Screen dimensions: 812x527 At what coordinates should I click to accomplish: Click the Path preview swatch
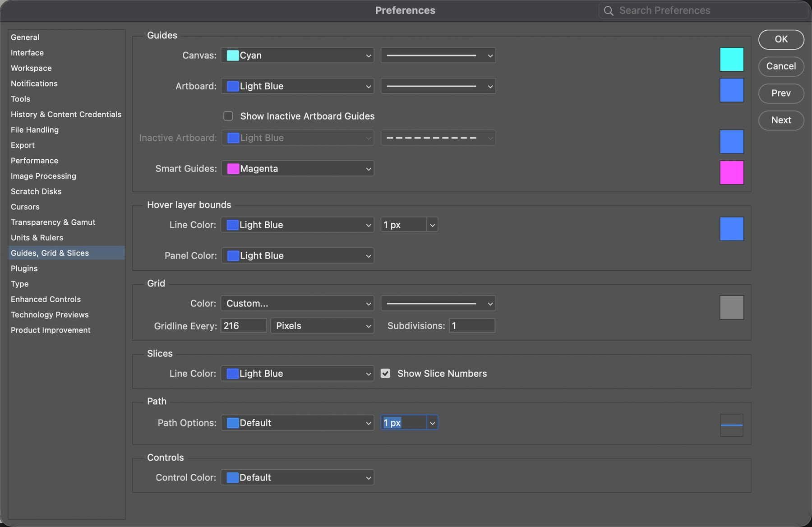tap(732, 425)
